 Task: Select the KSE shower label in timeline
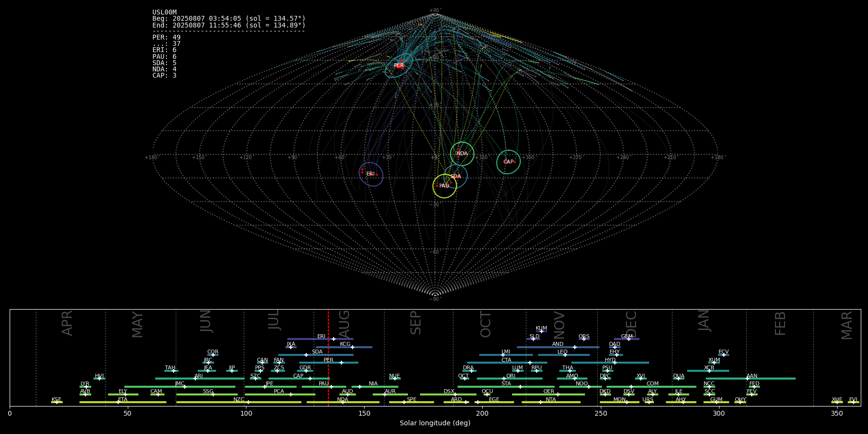pyautogui.click(x=56, y=400)
